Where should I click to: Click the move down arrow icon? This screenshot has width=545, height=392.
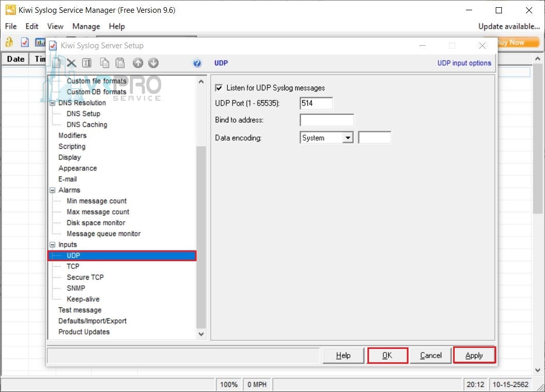click(153, 63)
